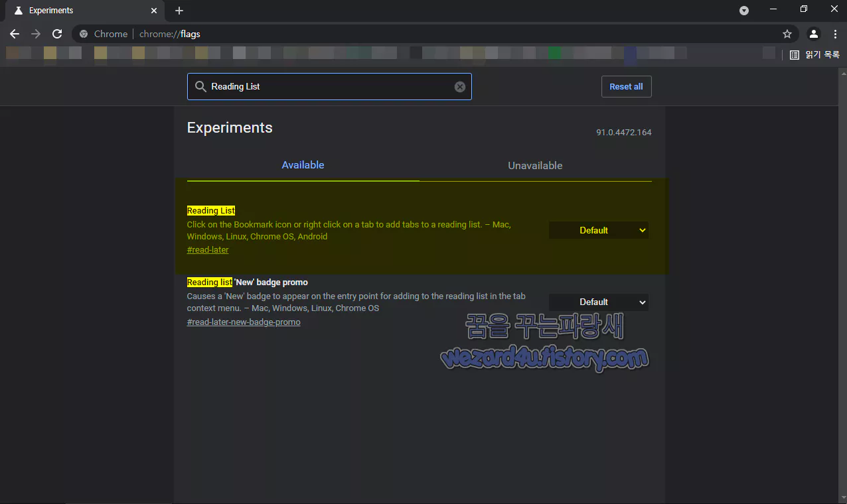
Task: View the Chrome site info icon
Action: click(x=84, y=34)
